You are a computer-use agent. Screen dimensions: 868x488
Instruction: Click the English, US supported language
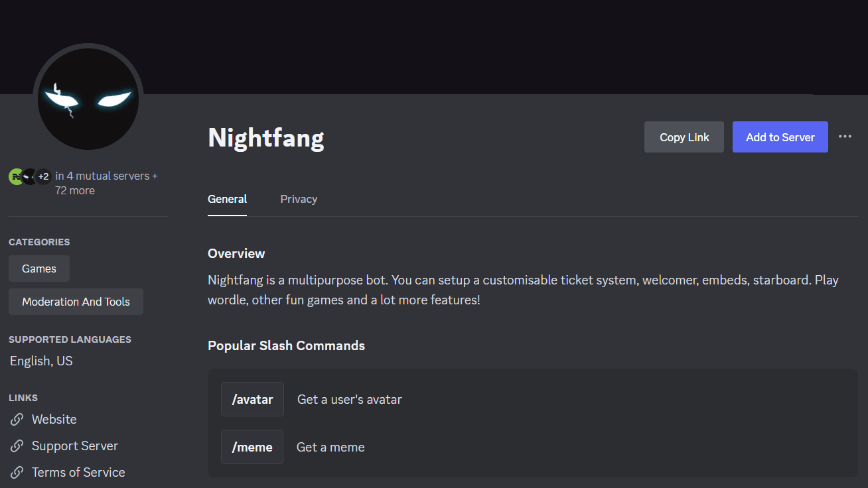(x=41, y=361)
